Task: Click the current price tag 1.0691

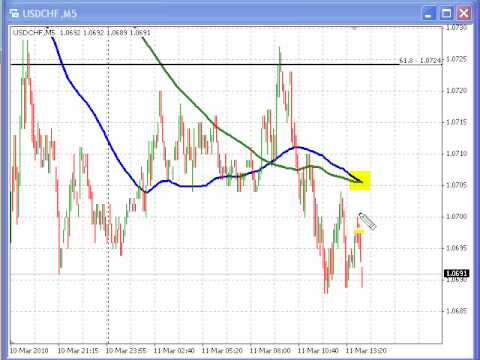Action: 457,273
